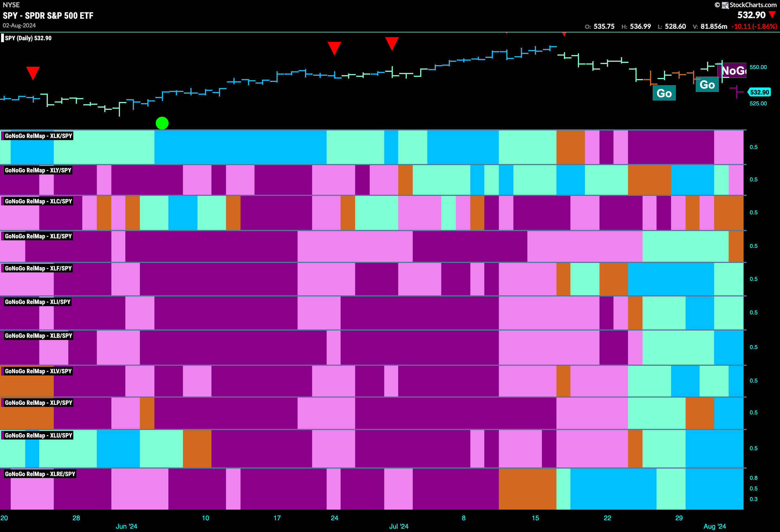The height and width of the screenshot is (532, 780).
Task: Click the GoNoGo RelMap - XLB/SPY label
Action: (39, 336)
